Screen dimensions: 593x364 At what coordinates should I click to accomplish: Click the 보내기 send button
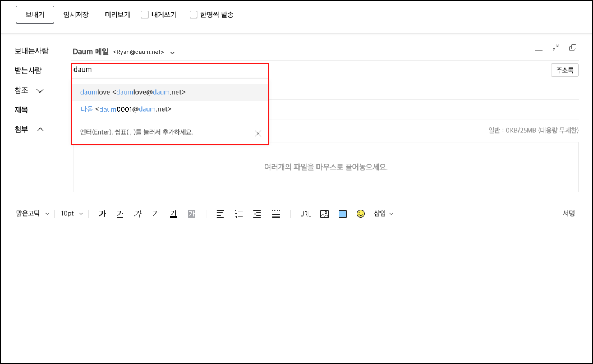(x=35, y=15)
